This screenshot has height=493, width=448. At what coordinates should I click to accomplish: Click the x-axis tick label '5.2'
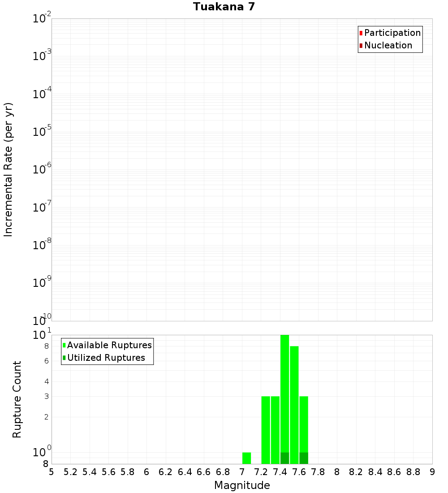pos(70,472)
